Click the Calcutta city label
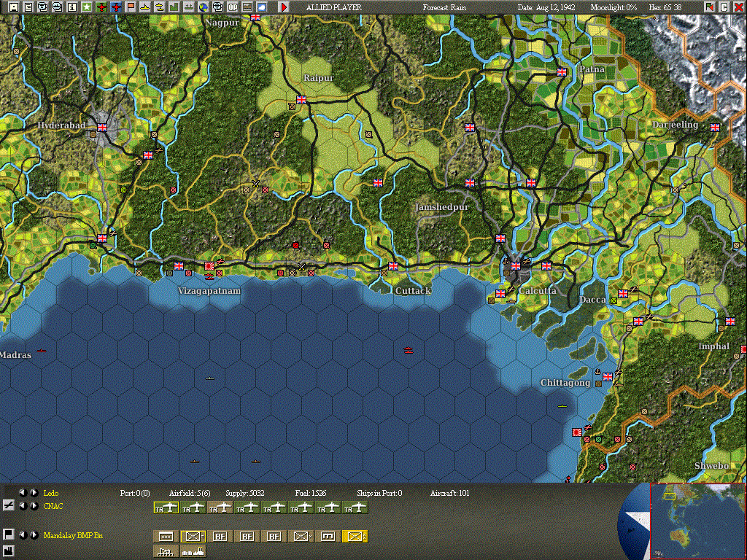Viewport: 747px width, 560px height. click(538, 290)
